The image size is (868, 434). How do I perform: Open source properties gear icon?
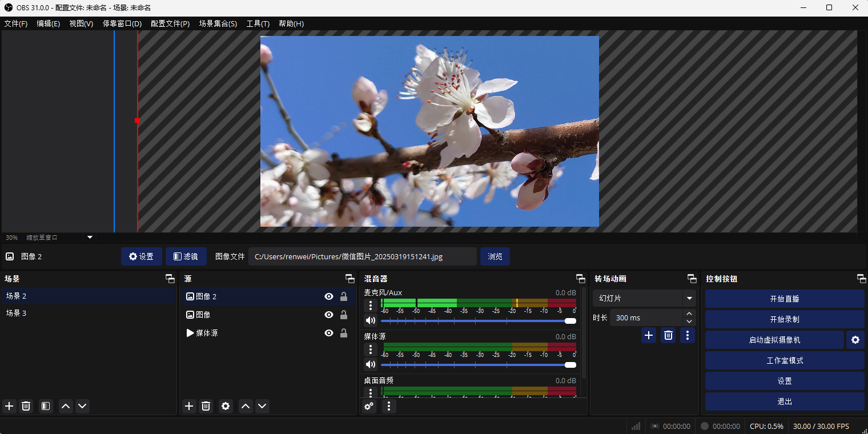tap(226, 406)
